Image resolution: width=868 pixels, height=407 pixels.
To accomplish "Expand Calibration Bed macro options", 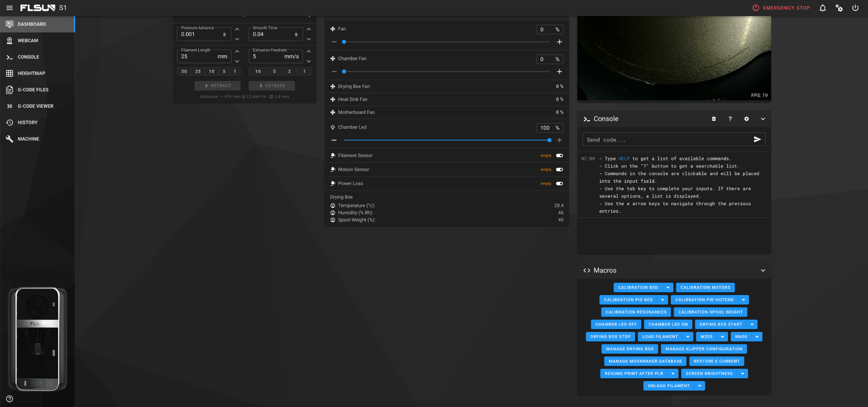I will click(668, 287).
